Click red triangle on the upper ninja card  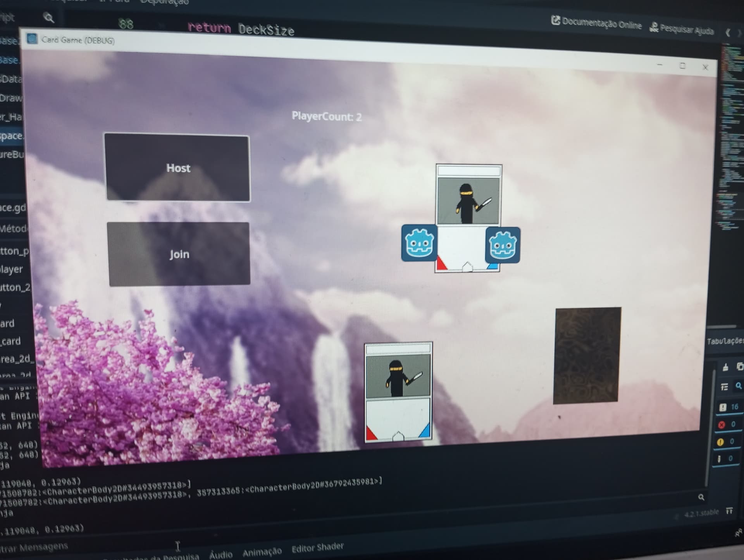pos(441,263)
